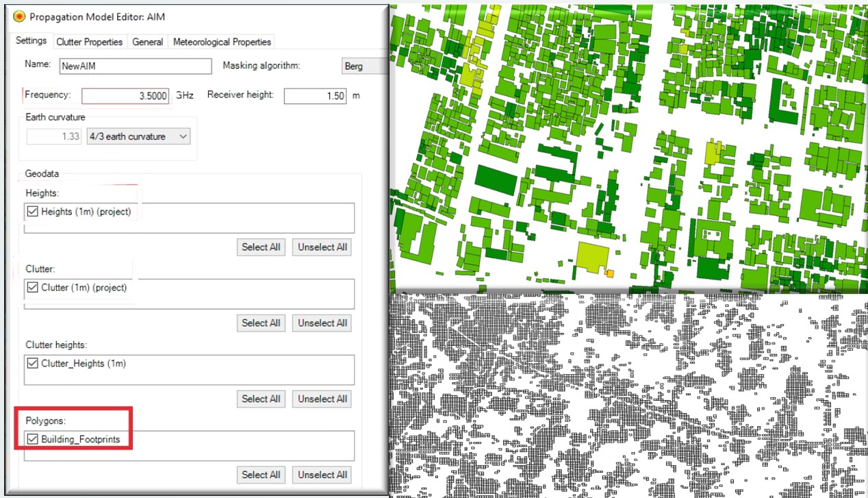
Task: Click the Receiver height input field
Action: point(315,96)
